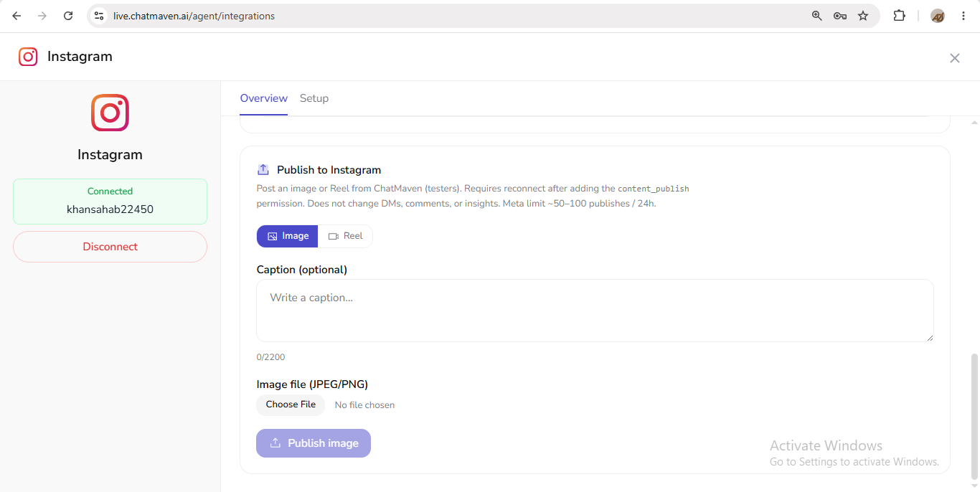
Task: Click the Disconnect button
Action: coord(110,247)
